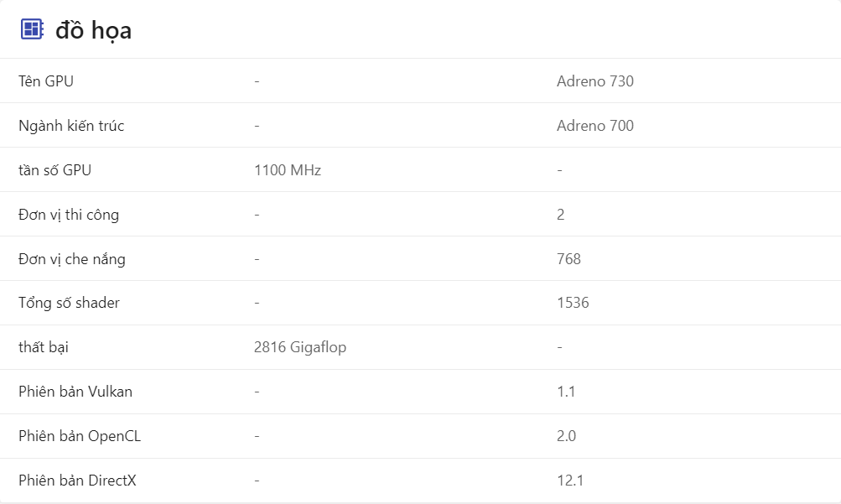The image size is (841, 504).
Task: Select the Phiên bản DirectX label
Action: (x=77, y=481)
